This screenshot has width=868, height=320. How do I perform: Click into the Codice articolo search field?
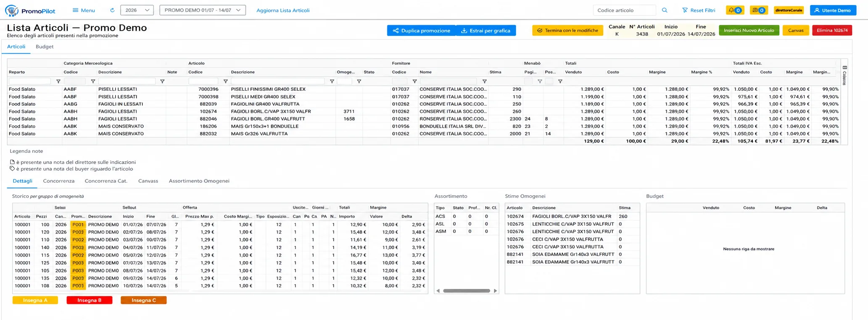click(x=624, y=10)
